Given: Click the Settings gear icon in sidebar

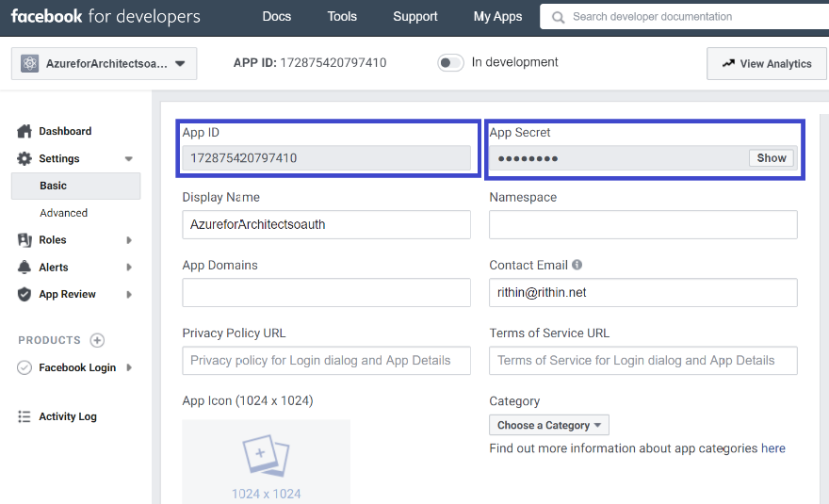Looking at the screenshot, I should (24, 159).
